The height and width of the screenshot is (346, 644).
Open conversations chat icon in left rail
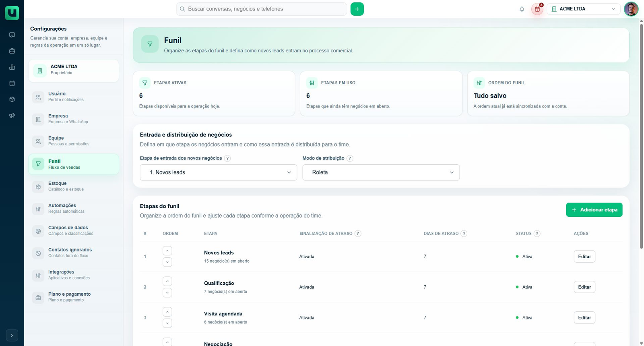pyautogui.click(x=12, y=35)
